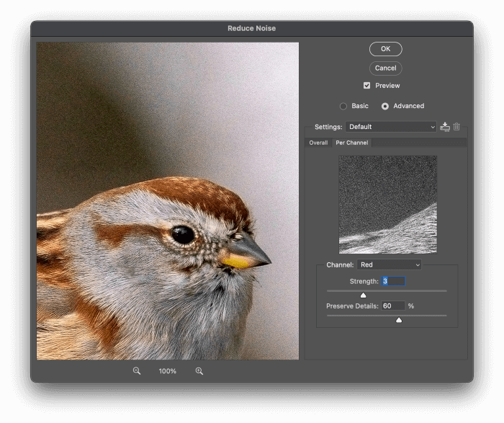Click the zoom out magnifier icon
Image resolution: width=504 pixels, height=423 pixels.
pyautogui.click(x=137, y=371)
